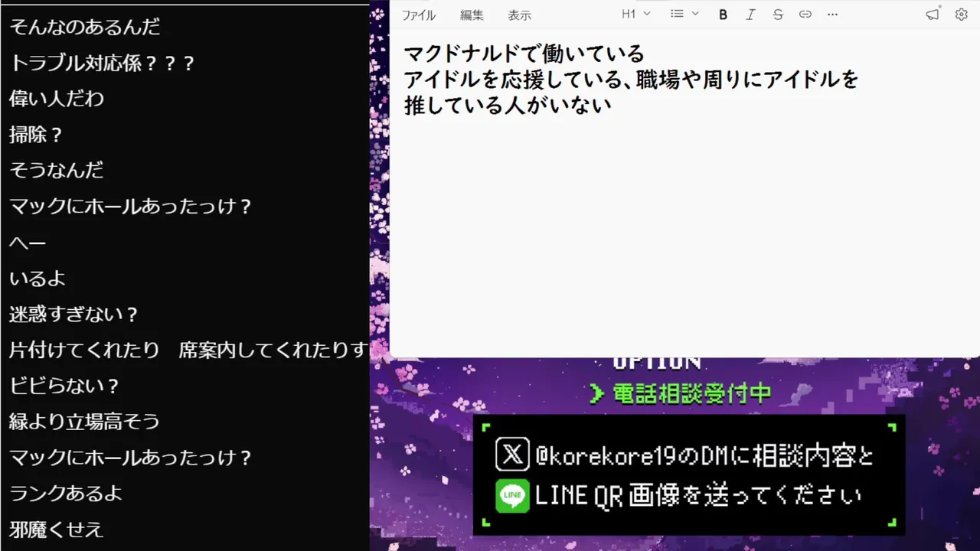Click the line 推している人がいない in the editor
The height and width of the screenshot is (551, 980).
508,104
